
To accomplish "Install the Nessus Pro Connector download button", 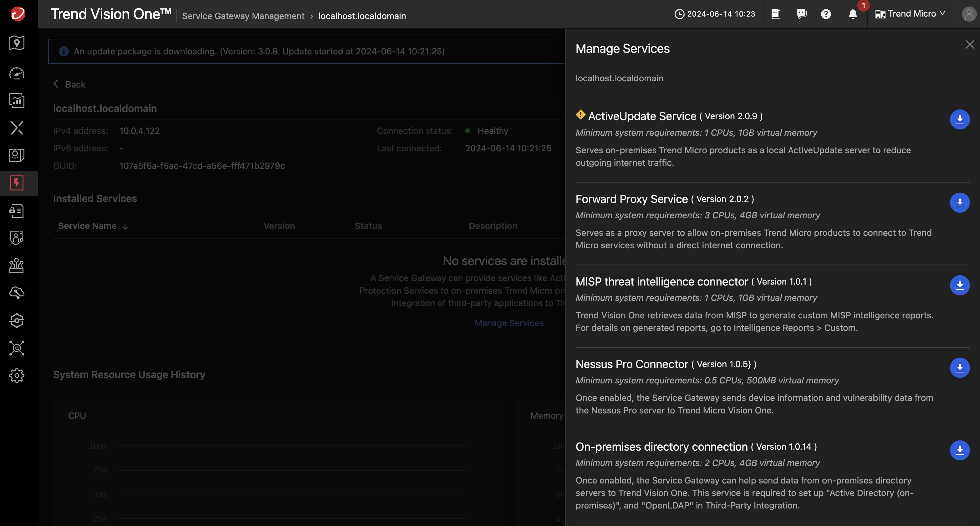I will coord(960,367).
